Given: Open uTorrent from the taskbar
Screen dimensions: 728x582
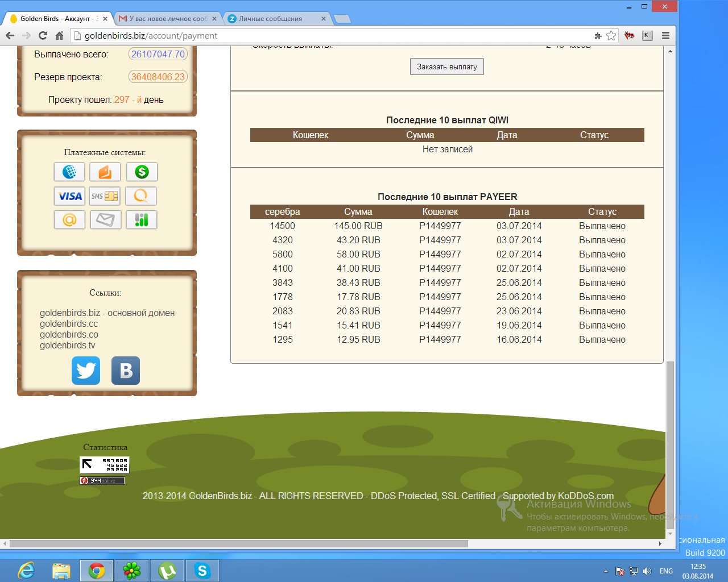Looking at the screenshot, I should (167, 570).
